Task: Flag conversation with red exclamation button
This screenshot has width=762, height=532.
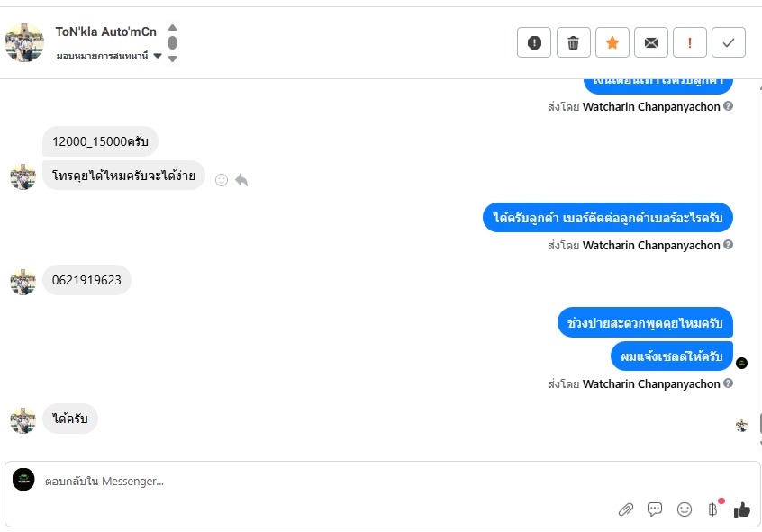Action: (x=689, y=42)
